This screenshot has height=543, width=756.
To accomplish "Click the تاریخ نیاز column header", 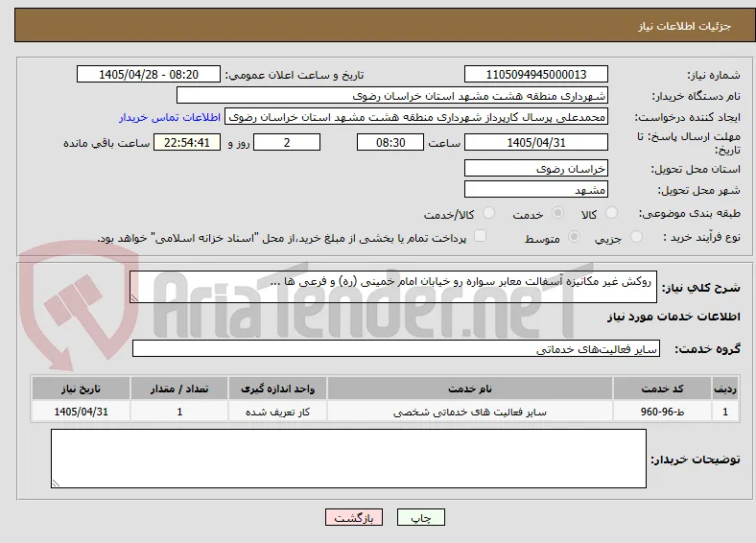I will click(81, 389).
